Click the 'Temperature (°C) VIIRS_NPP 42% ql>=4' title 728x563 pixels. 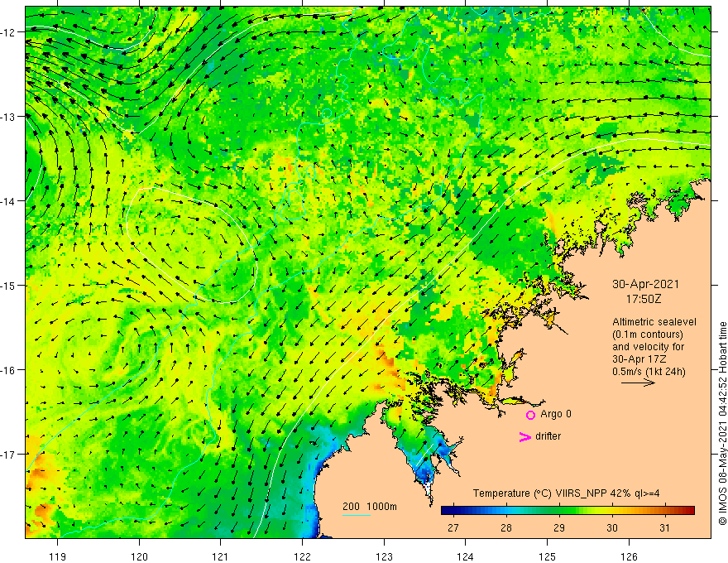click(566, 493)
